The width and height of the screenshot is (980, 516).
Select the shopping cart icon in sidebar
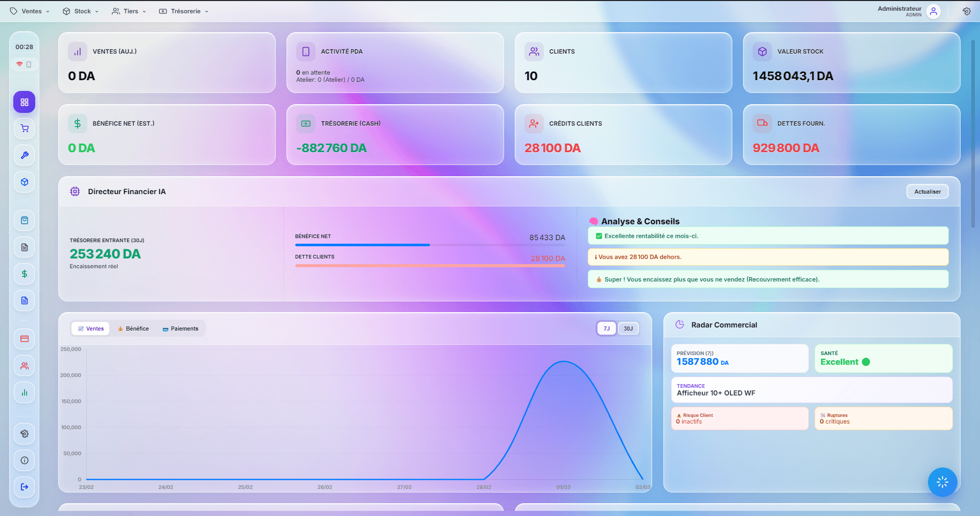click(24, 128)
